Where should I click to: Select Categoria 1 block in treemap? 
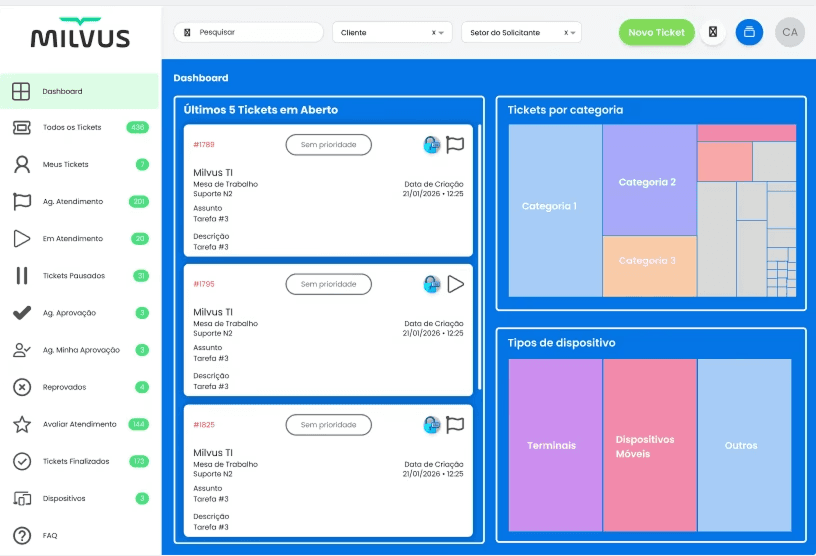pos(555,210)
